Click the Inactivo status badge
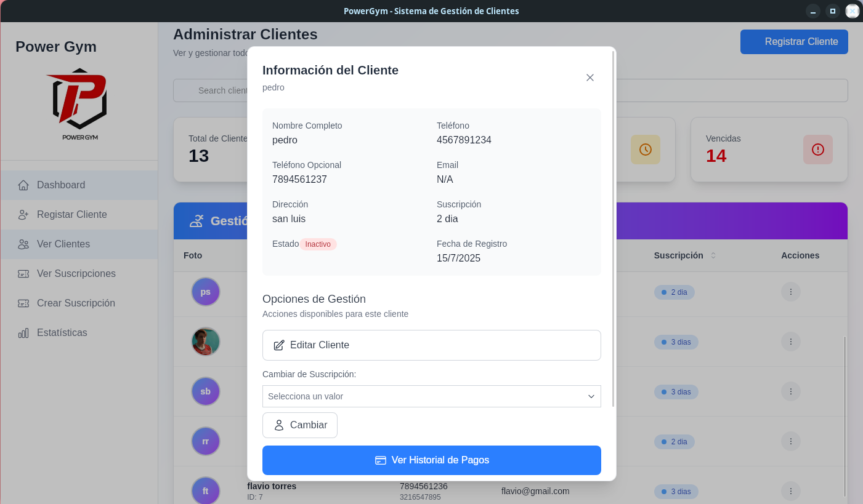This screenshot has height=504, width=863. [x=318, y=244]
